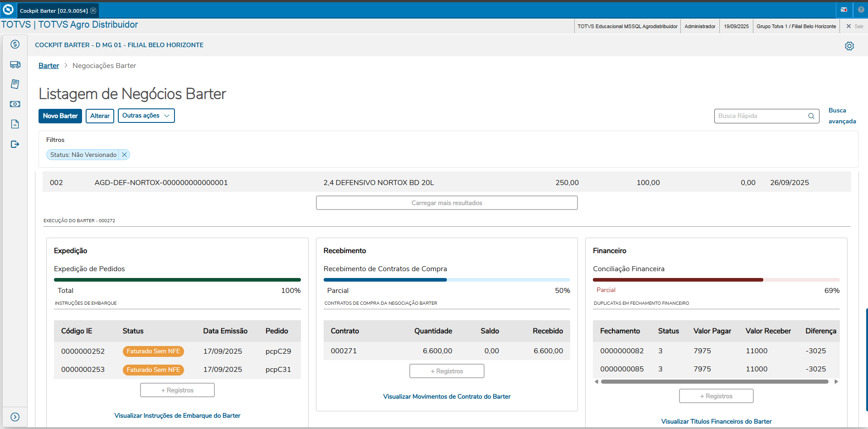The width and height of the screenshot is (868, 429).
Task: Click the Novo Barter button
Action: click(x=60, y=116)
